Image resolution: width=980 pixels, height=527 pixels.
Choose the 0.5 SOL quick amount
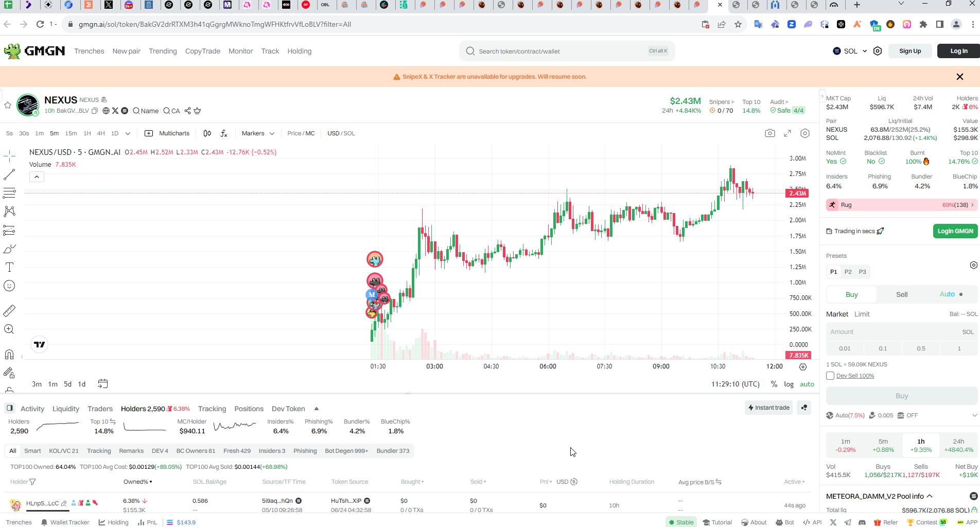921,348
